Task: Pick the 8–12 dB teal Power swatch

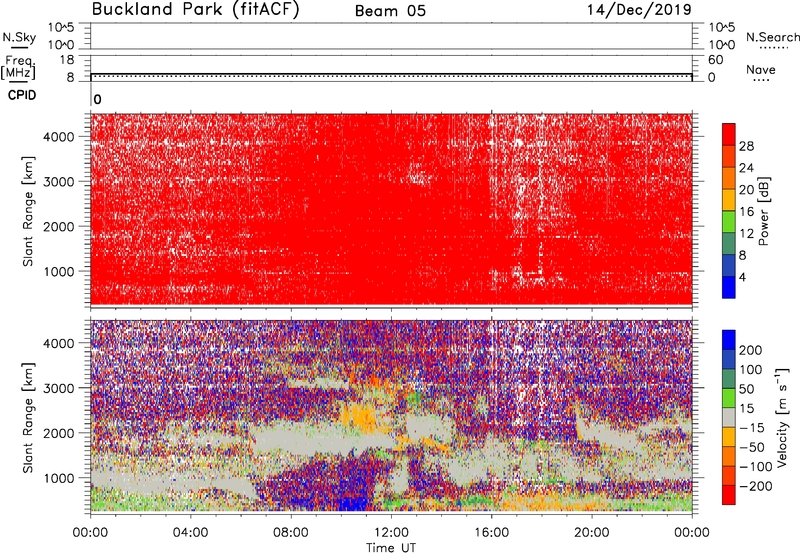Action: (729, 244)
